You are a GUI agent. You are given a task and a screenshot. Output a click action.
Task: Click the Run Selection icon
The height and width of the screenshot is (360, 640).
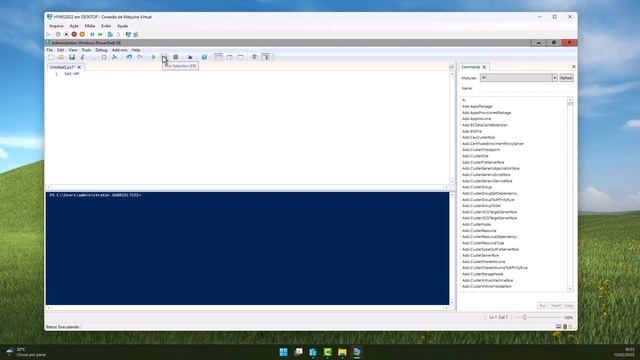pos(164,57)
